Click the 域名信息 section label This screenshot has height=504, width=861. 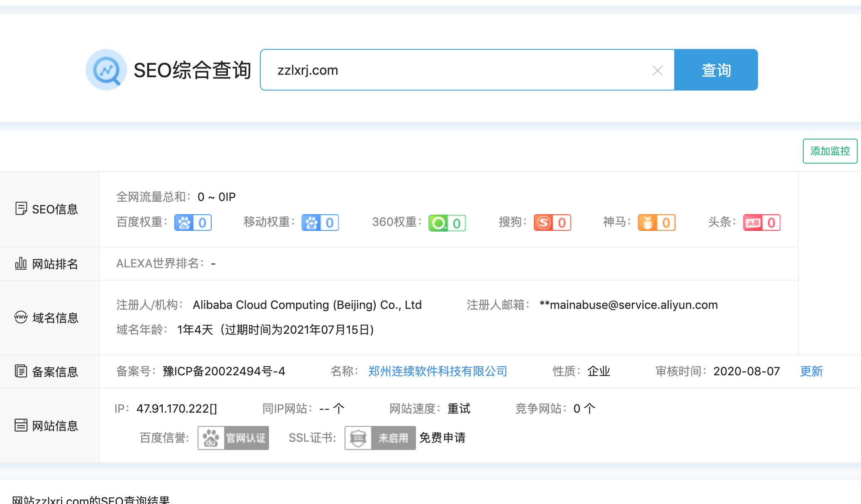click(55, 318)
